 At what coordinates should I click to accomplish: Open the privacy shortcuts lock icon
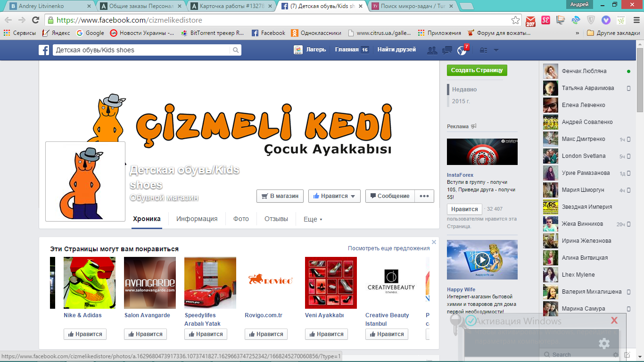pos(483,50)
